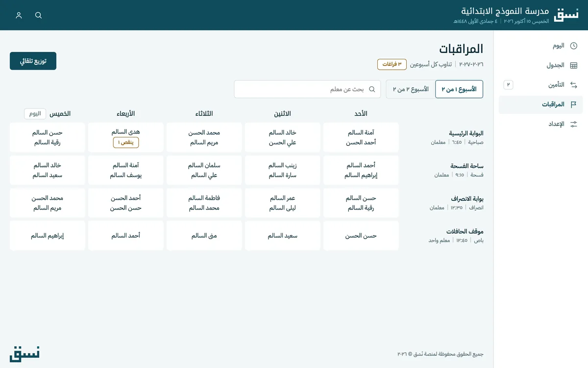Open Tuesday bus stop card منى السالم
The height and width of the screenshot is (368, 588).
coord(204,236)
